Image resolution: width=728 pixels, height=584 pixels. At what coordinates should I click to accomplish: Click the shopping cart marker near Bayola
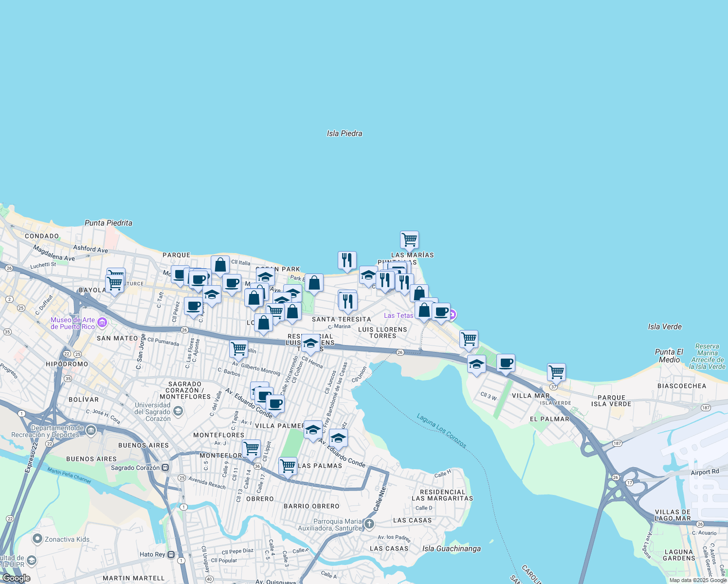click(115, 281)
